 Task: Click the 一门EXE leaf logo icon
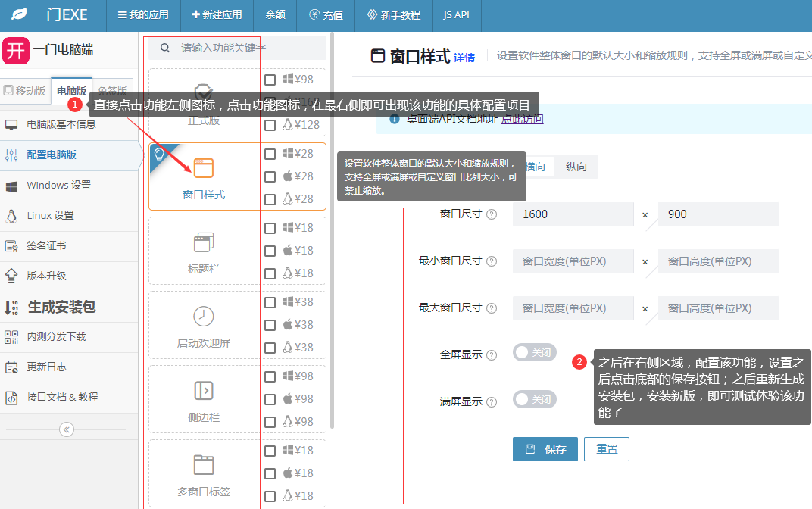19,14
